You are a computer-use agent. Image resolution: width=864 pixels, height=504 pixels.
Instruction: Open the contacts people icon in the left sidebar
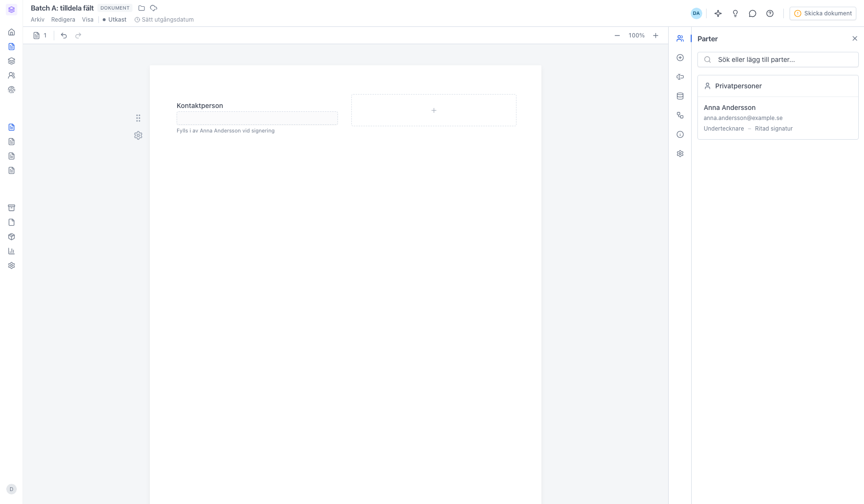click(x=12, y=75)
